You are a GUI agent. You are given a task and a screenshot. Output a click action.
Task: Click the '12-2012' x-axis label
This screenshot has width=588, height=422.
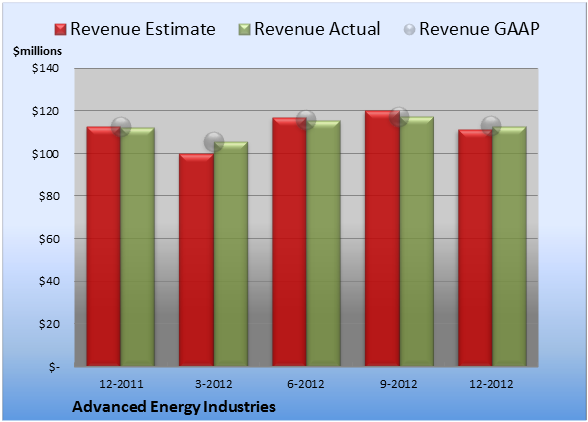[491, 384]
